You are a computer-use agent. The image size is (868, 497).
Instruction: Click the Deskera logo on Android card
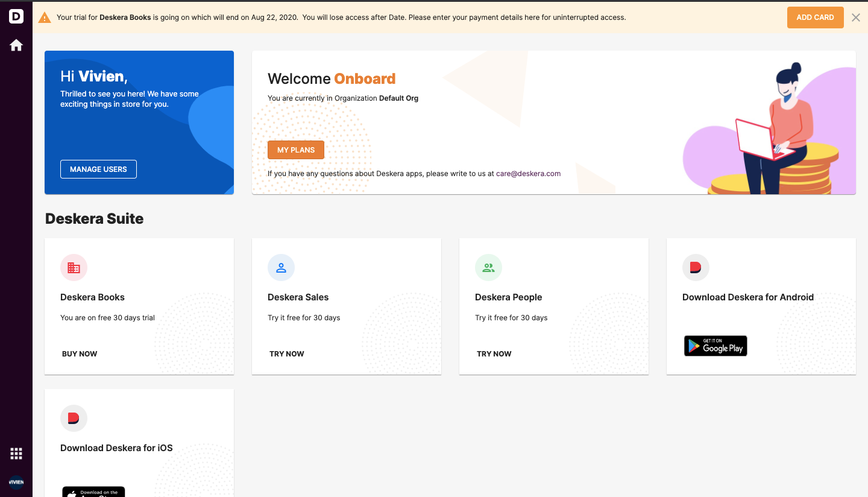(696, 268)
